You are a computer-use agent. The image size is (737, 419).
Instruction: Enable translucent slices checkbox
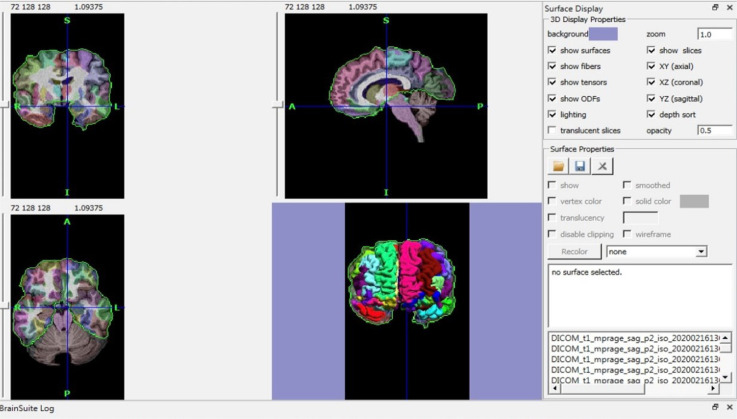(x=553, y=131)
